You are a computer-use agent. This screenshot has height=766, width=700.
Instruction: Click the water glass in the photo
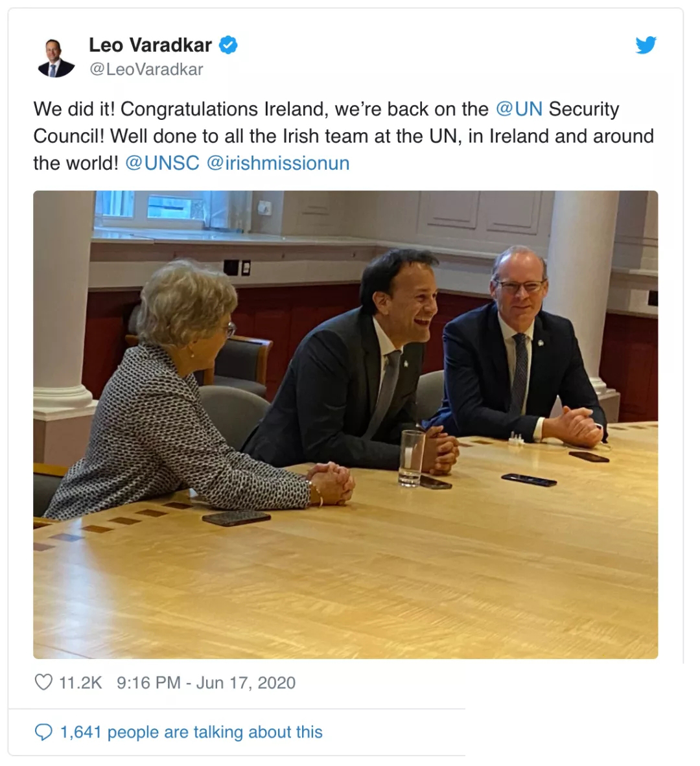pos(412,458)
